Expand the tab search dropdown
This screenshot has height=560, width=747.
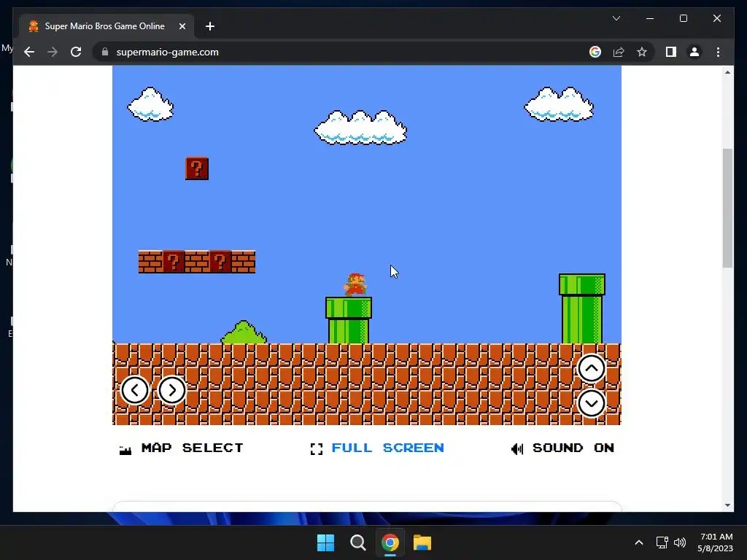coord(616,18)
